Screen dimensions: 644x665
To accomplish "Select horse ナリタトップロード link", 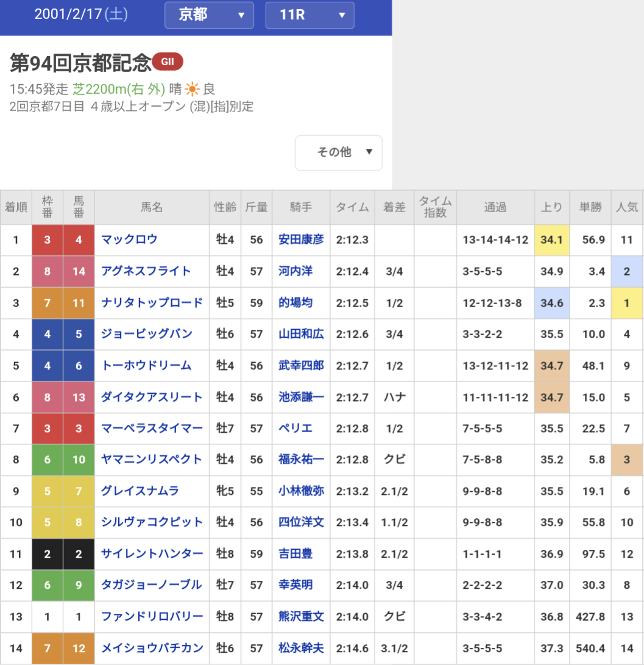I will pos(152,302).
